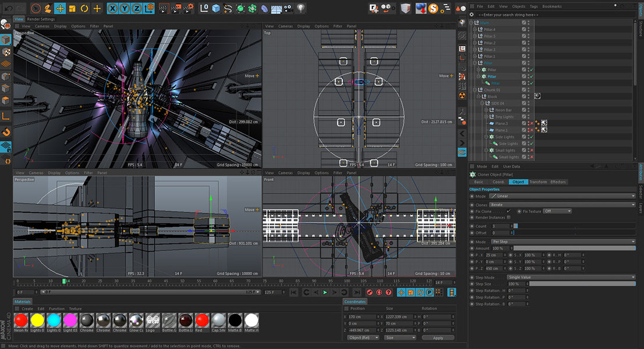Open the Tags menu in Object Manager

coord(533,6)
